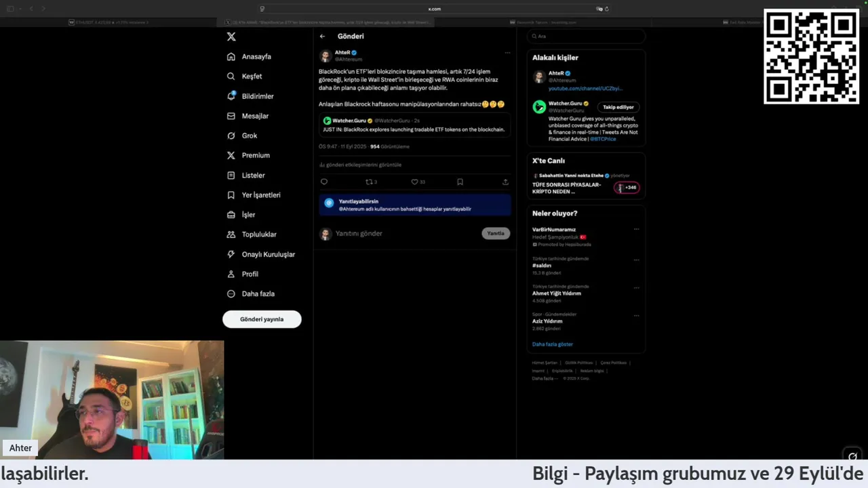Screen dimensions: 868x488
Task: Click Gizlilik Politikası footer link
Action: coord(579,363)
